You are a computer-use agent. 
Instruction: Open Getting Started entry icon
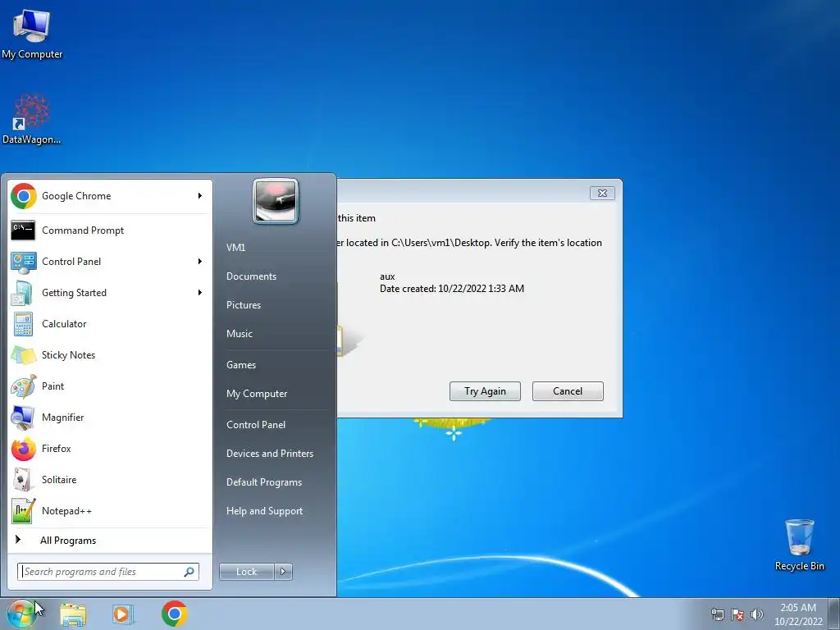coord(24,293)
